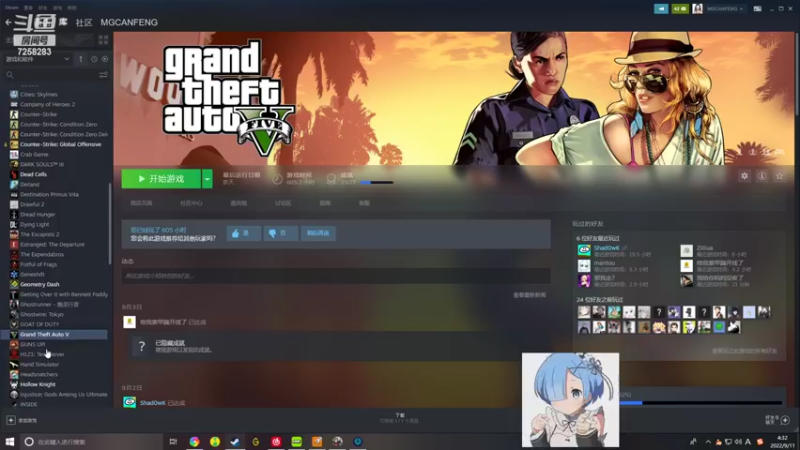Image resolution: width=800 pixels, height=450 pixels.
Task: Open game info icon
Action: click(x=762, y=176)
